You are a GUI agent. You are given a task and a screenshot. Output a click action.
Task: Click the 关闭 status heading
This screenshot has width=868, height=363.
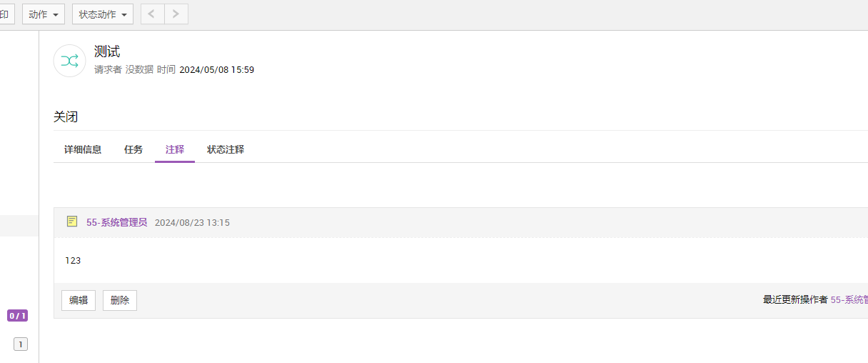(66, 117)
